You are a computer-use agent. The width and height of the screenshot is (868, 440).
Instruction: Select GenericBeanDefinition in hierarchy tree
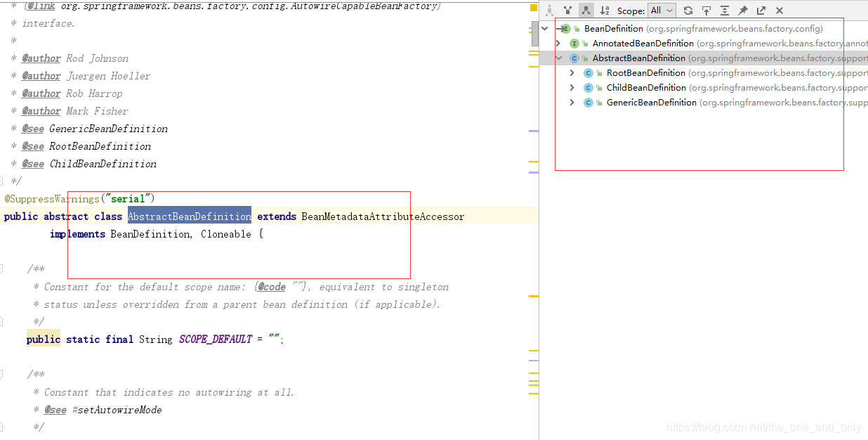coord(704,103)
